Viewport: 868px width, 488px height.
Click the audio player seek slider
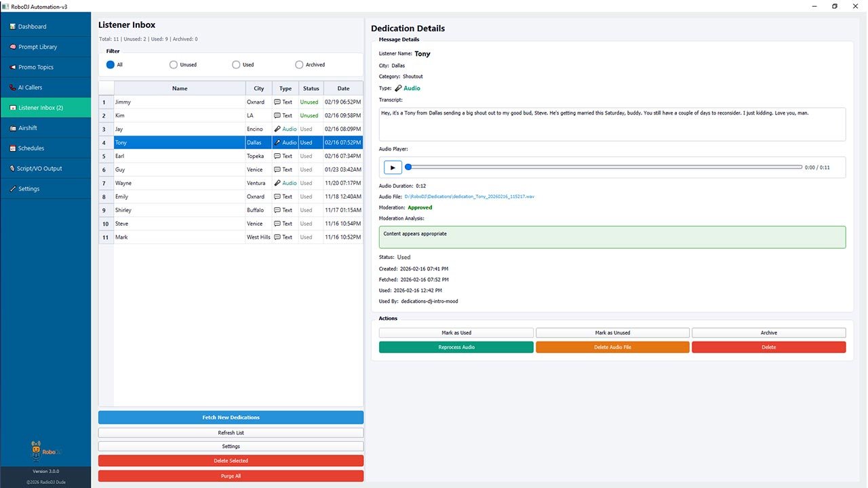[x=604, y=167]
